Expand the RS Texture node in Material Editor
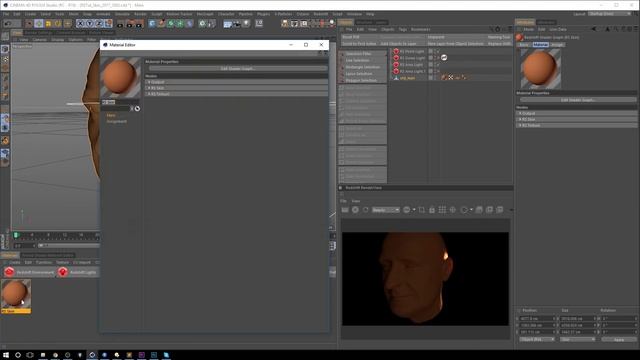Screen dimensions: 640x360 click(x=237, y=94)
